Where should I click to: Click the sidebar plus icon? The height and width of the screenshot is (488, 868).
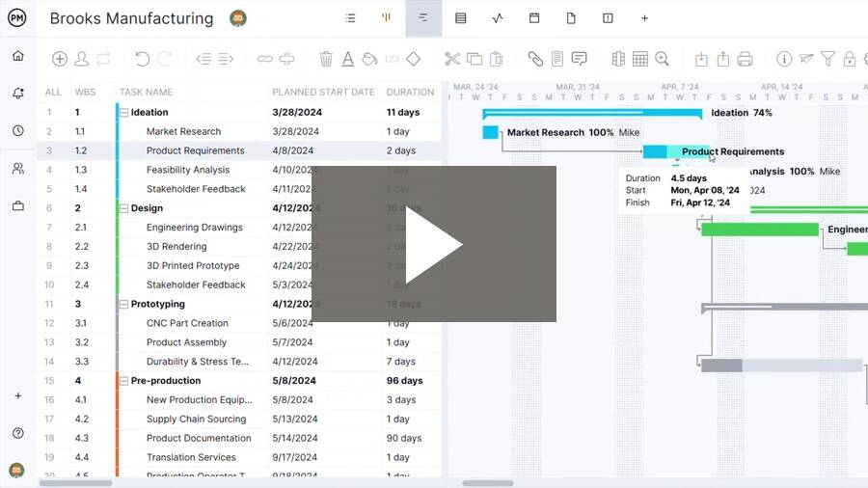18,395
